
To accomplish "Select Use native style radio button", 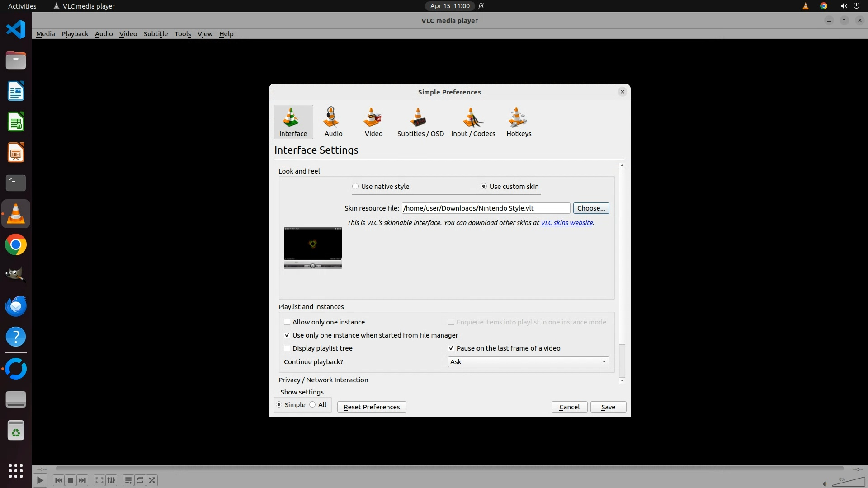I will point(355,187).
